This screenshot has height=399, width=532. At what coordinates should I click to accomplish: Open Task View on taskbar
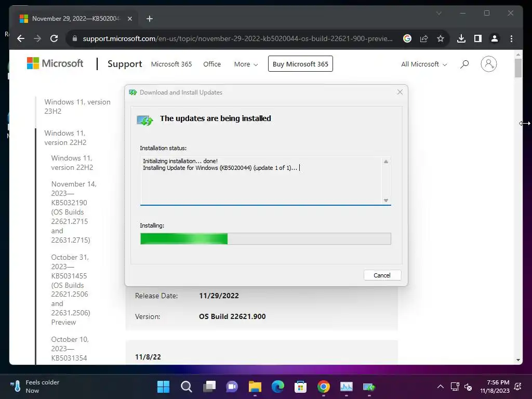coord(209,387)
